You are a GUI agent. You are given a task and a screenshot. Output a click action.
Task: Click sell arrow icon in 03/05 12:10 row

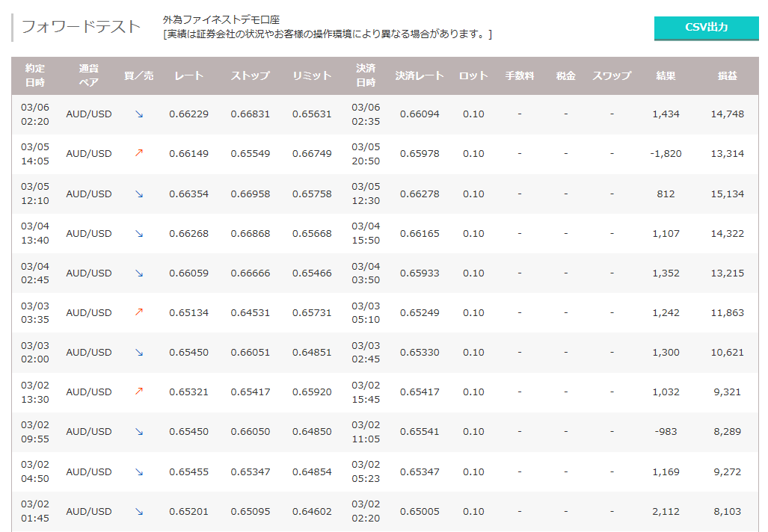(139, 194)
